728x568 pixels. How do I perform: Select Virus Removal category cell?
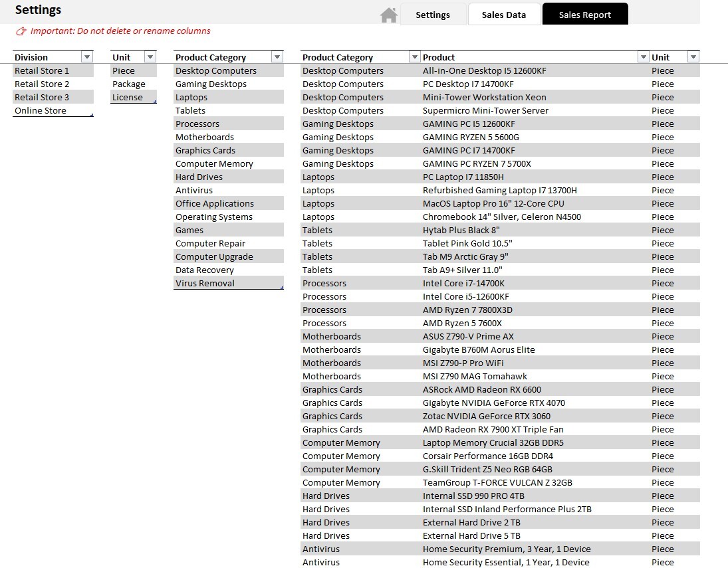coord(229,283)
